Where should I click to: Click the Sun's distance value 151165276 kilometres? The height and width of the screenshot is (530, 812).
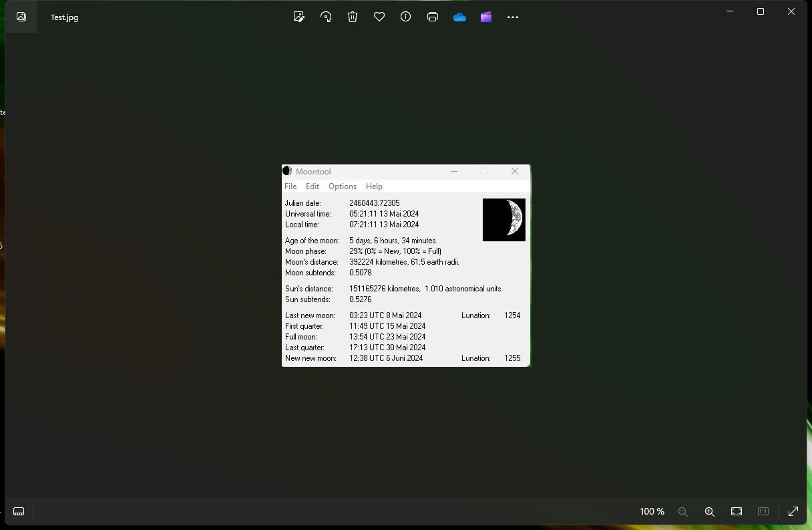[x=384, y=289]
